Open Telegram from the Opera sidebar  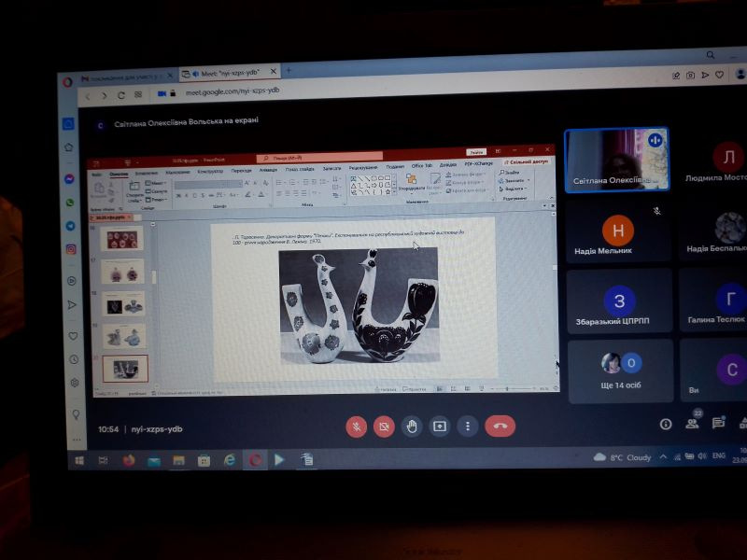[x=71, y=226]
